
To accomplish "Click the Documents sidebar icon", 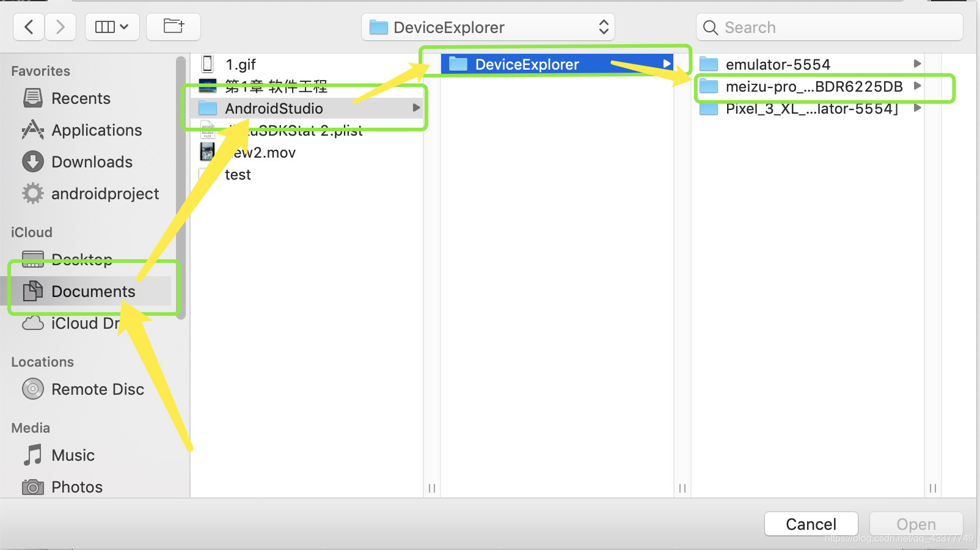I will 33,291.
